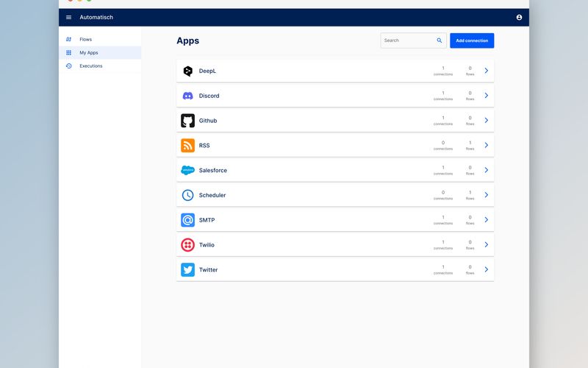Expand the Discord row chevron
The width and height of the screenshot is (588, 368).
(486, 96)
